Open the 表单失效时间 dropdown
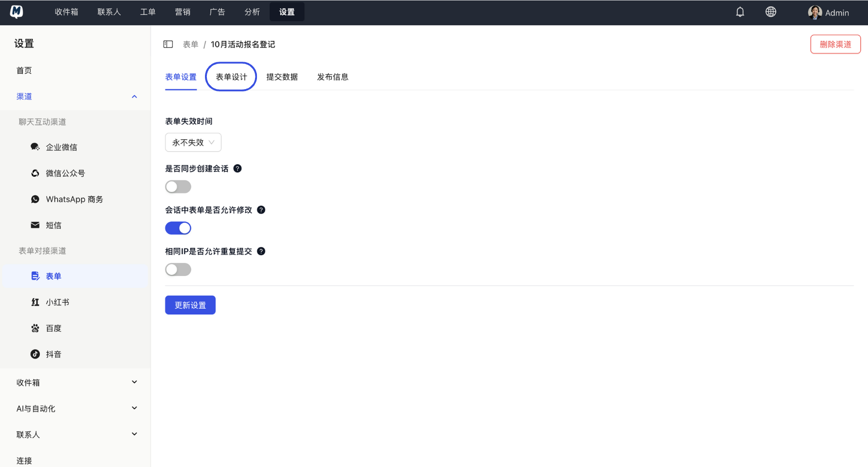Image resolution: width=868 pixels, height=467 pixels. pyautogui.click(x=192, y=142)
